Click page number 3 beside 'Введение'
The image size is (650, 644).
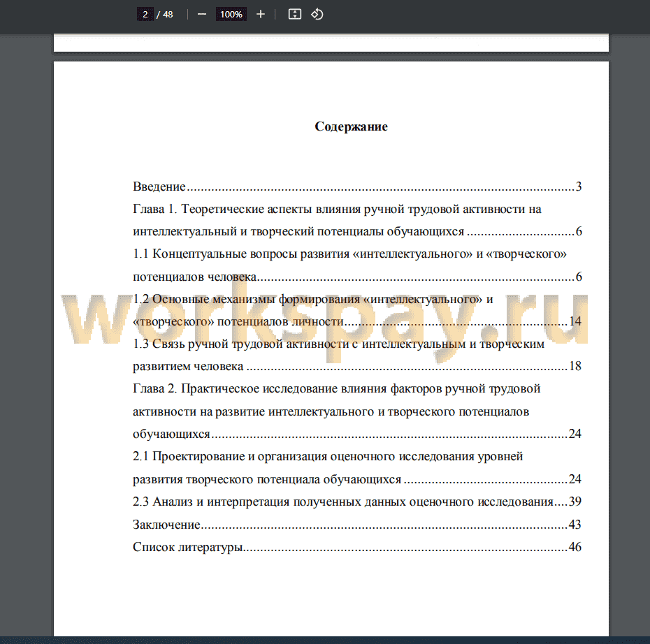579,186
